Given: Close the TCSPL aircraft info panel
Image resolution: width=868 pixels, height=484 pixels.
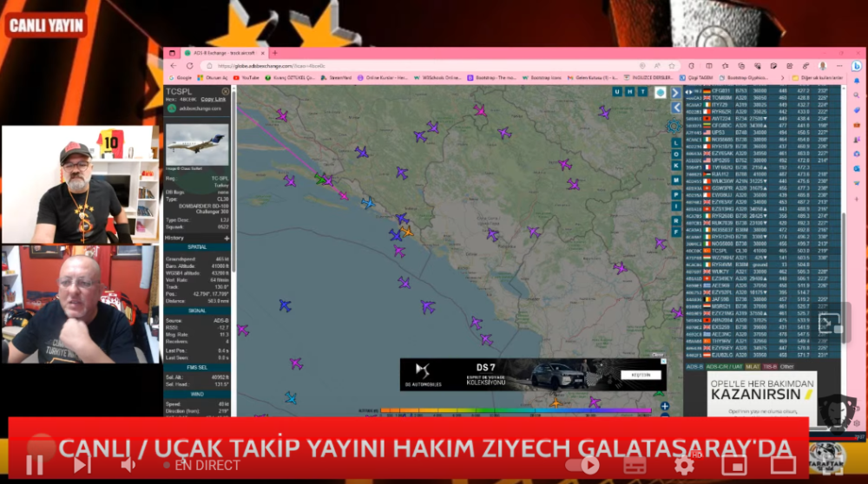Looking at the screenshot, I should [226, 91].
